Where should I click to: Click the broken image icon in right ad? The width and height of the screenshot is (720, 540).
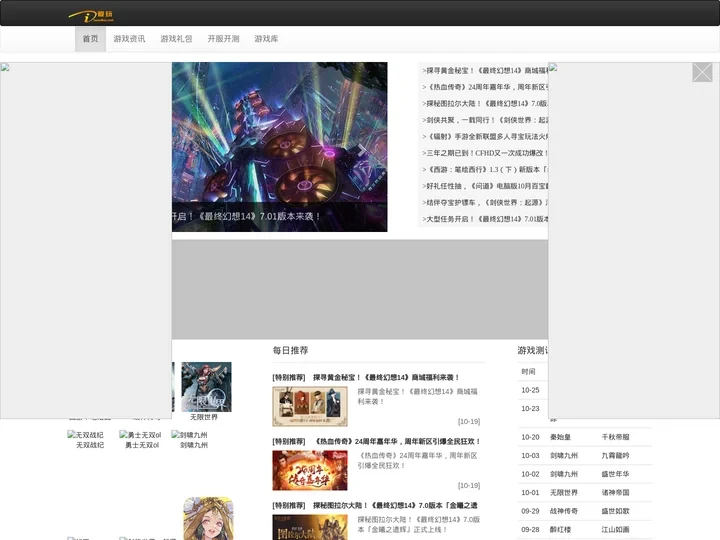click(x=553, y=68)
